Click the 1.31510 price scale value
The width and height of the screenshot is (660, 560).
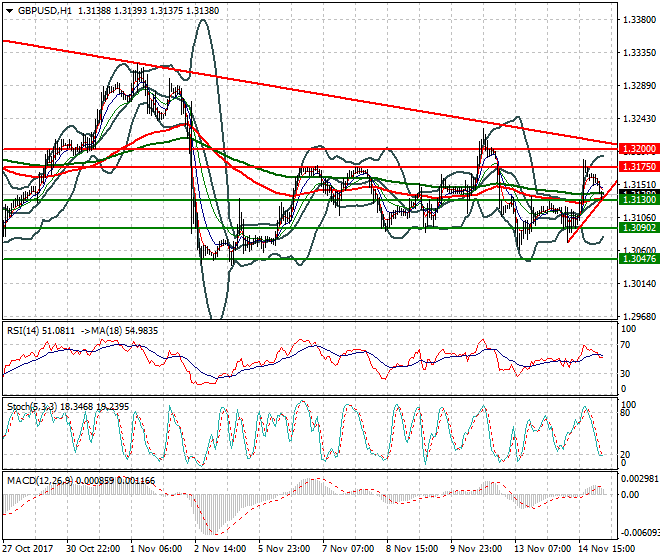[x=639, y=184]
